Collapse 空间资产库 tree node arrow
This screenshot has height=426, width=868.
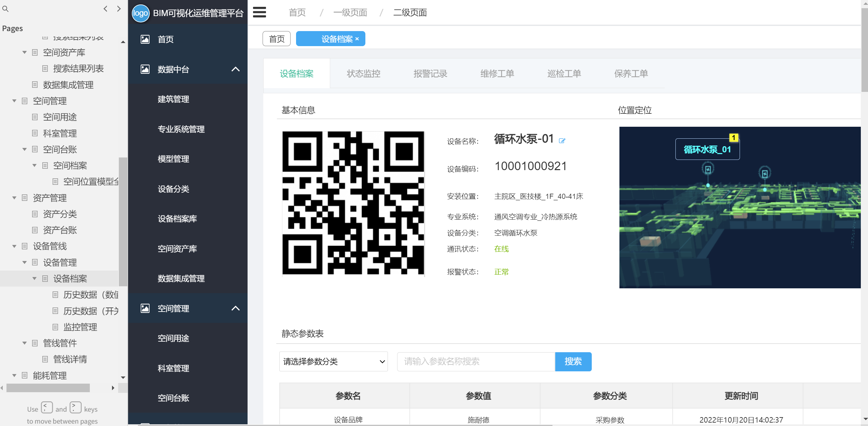(x=25, y=52)
